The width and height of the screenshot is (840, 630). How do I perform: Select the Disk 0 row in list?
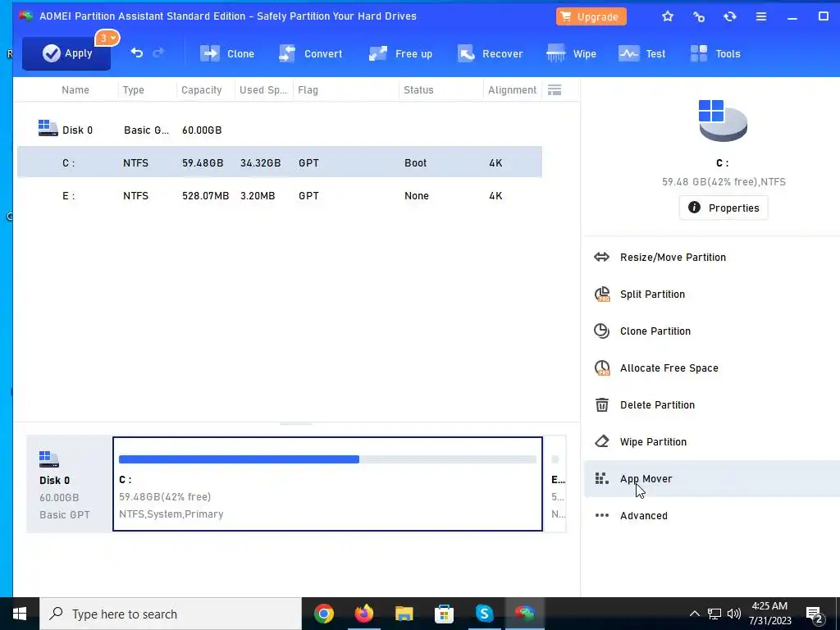279,130
